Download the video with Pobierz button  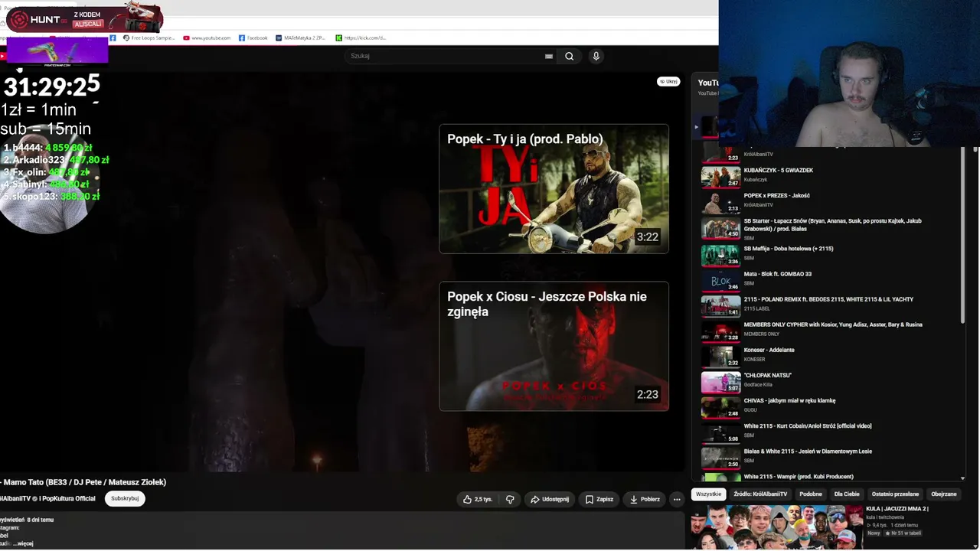tap(645, 499)
